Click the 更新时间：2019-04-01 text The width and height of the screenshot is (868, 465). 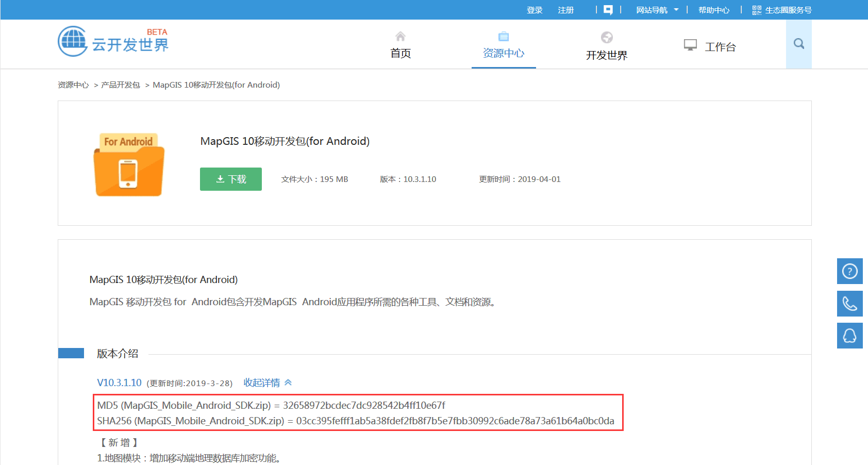(520, 179)
